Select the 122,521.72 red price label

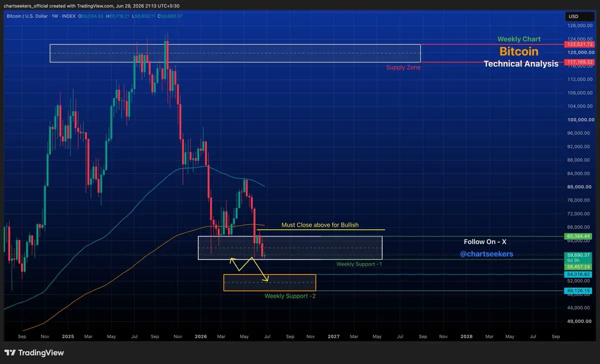580,44
